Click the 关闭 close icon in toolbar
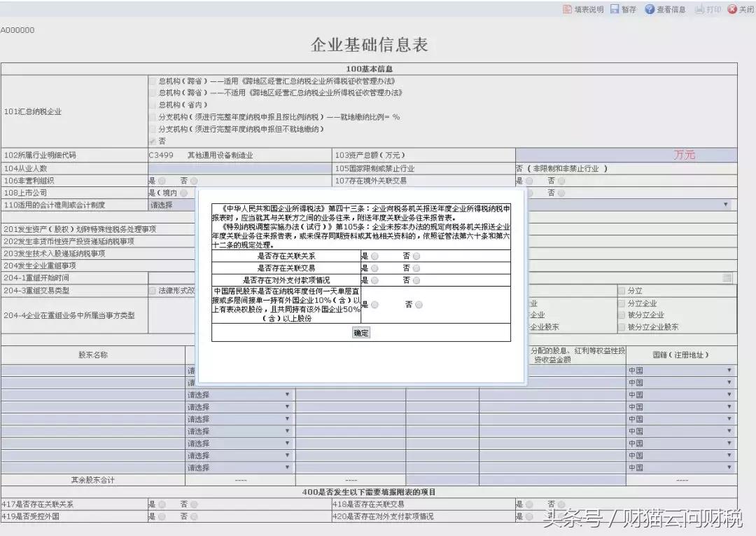 coord(740,10)
